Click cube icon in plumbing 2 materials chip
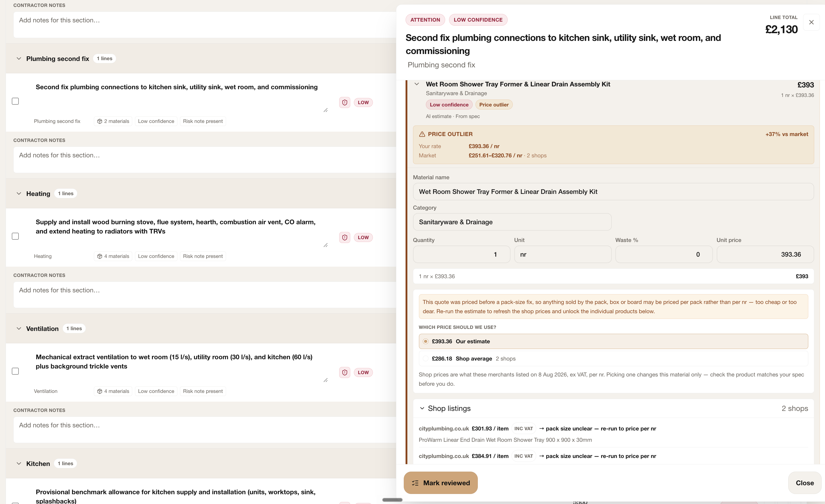 (100, 121)
